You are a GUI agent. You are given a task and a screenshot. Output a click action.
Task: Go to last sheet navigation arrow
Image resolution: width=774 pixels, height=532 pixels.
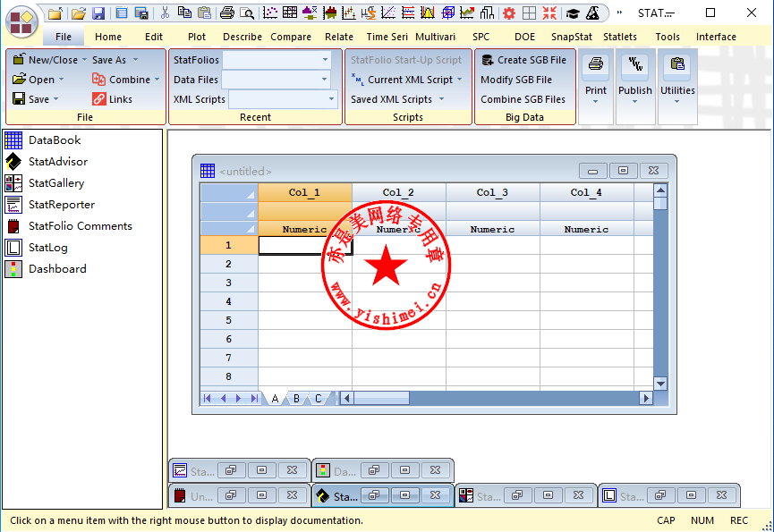pyautogui.click(x=254, y=398)
